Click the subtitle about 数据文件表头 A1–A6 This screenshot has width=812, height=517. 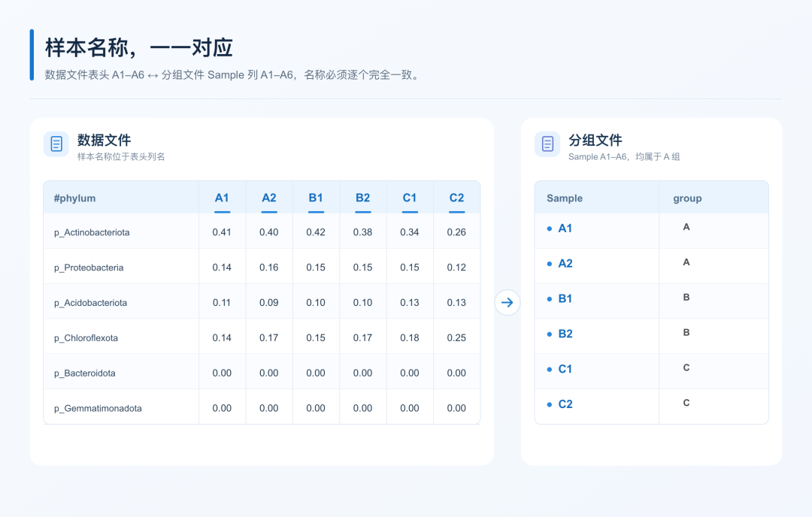pos(232,75)
